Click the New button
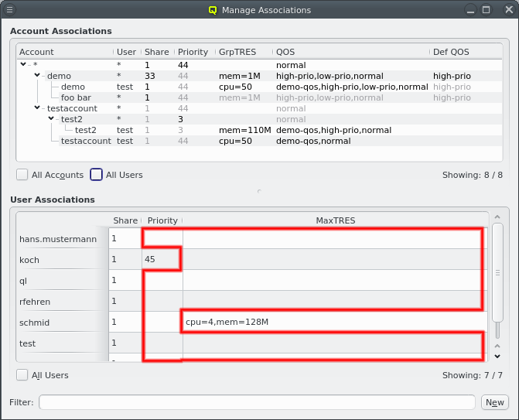The image size is (519, 420). 494,402
